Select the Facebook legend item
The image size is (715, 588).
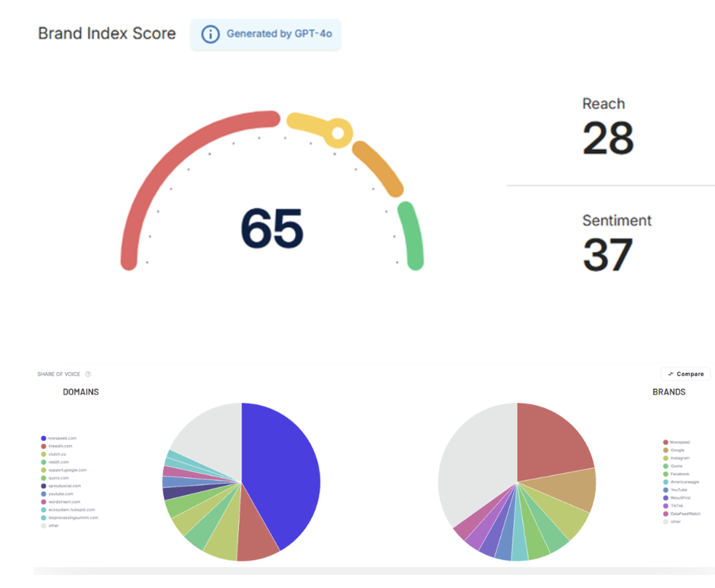tap(679, 474)
